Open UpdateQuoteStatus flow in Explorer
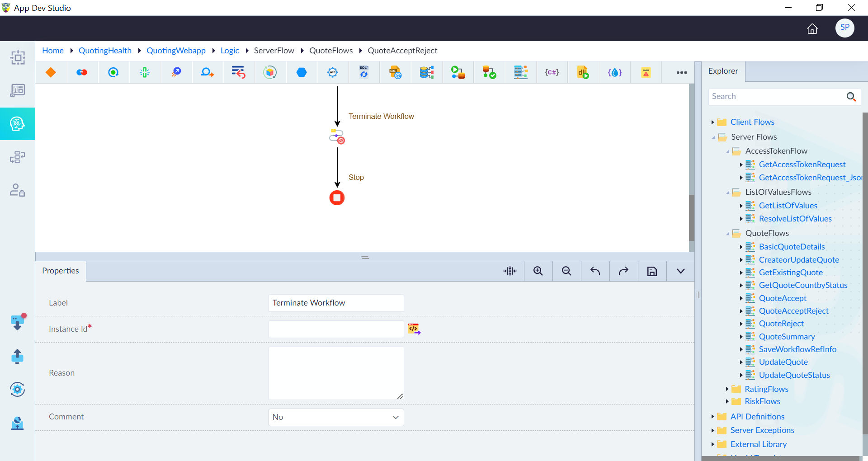The height and width of the screenshot is (461, 868). point(794,375)
